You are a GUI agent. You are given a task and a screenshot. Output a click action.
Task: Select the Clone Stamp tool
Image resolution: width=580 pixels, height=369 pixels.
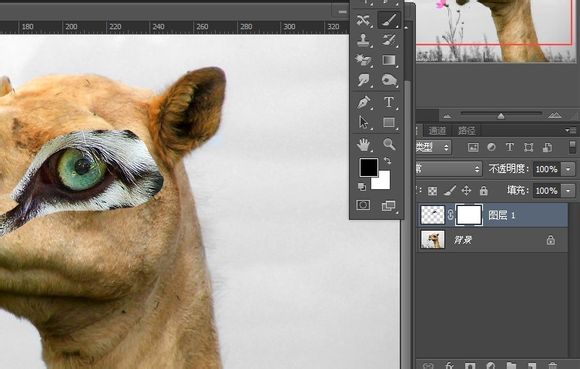point(363,40)
